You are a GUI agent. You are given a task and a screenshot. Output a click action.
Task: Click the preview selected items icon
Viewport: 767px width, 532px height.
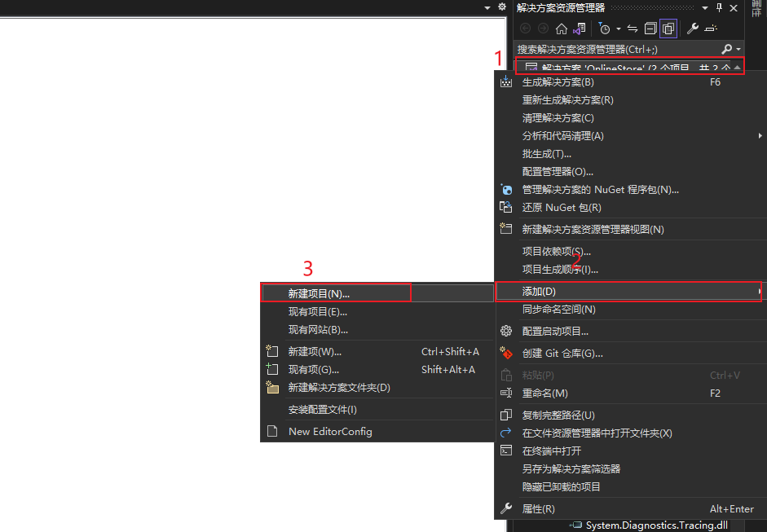point(711,29)
